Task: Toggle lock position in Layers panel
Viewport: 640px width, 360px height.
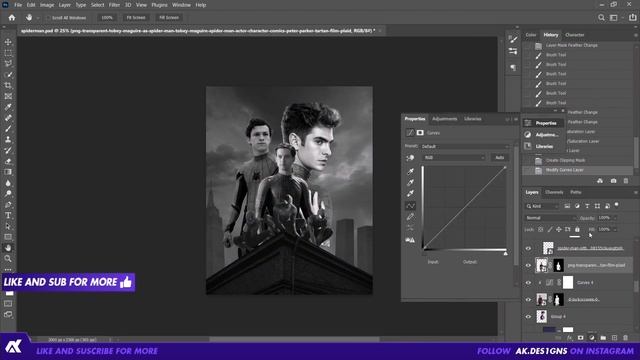Action: coord(559,229)
